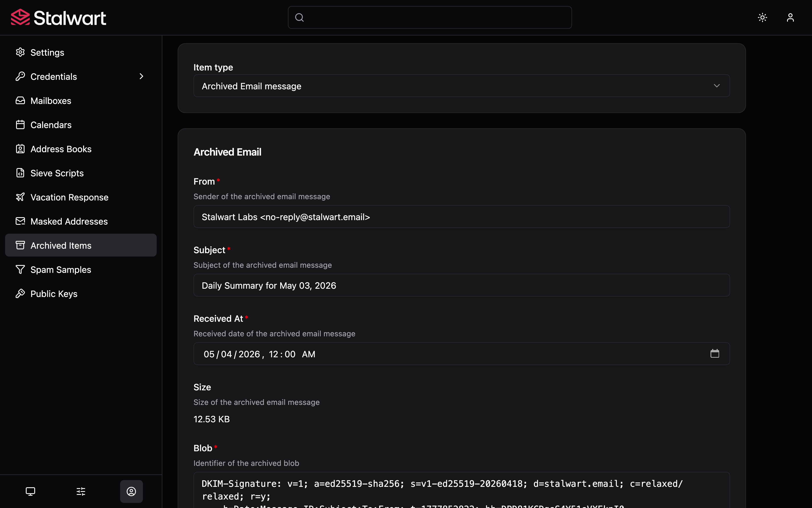Open the Received At calendar picker
The image size is (812, 508).
point(715,354)
